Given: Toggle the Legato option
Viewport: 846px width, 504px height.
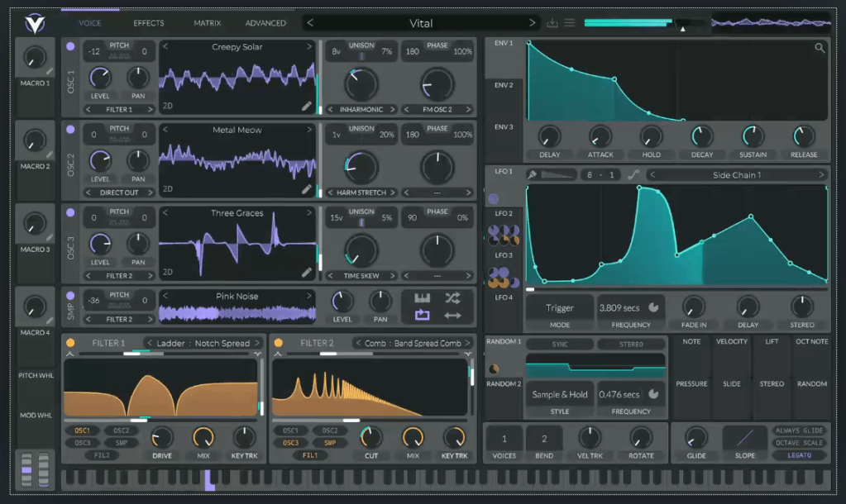Looking at the screenshot, I should coord(798,455).
